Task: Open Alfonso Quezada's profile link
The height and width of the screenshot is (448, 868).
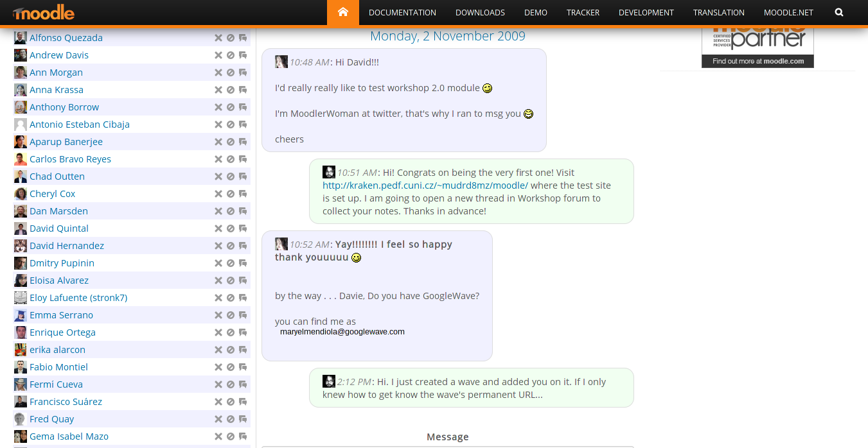Action: click(66, 38)
